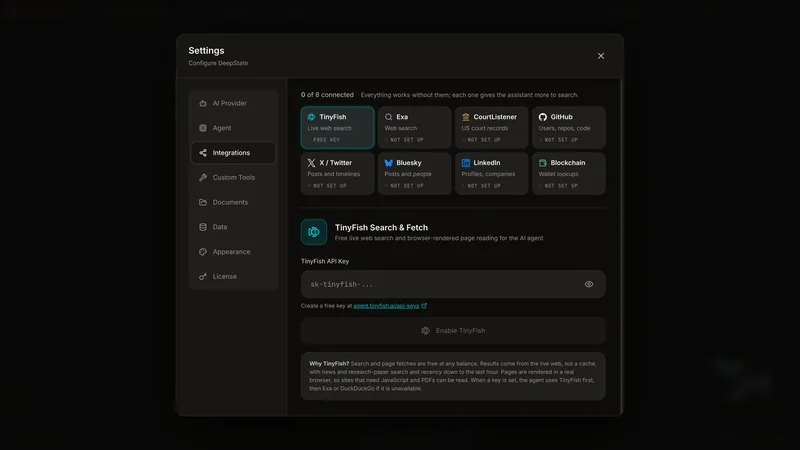Click the Blockchain wallet icon

click(542, 163)
